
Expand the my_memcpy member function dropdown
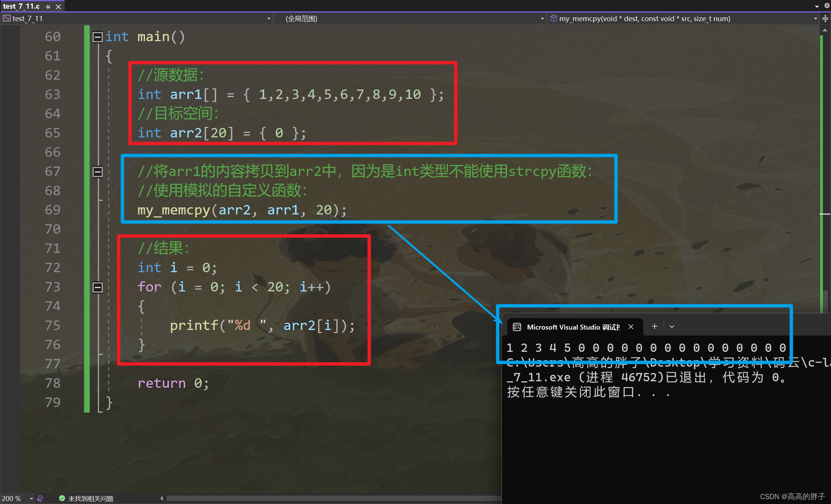(x=815, y=18)
